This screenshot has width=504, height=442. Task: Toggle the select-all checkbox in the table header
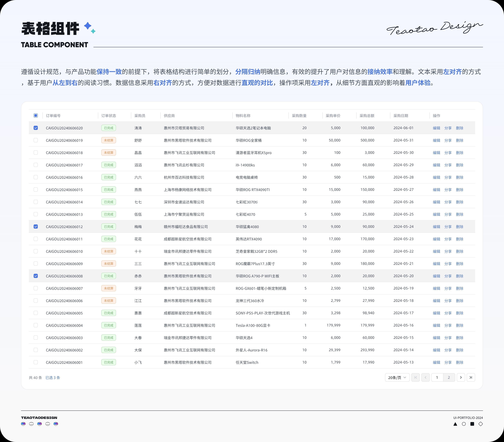[36, 115]
